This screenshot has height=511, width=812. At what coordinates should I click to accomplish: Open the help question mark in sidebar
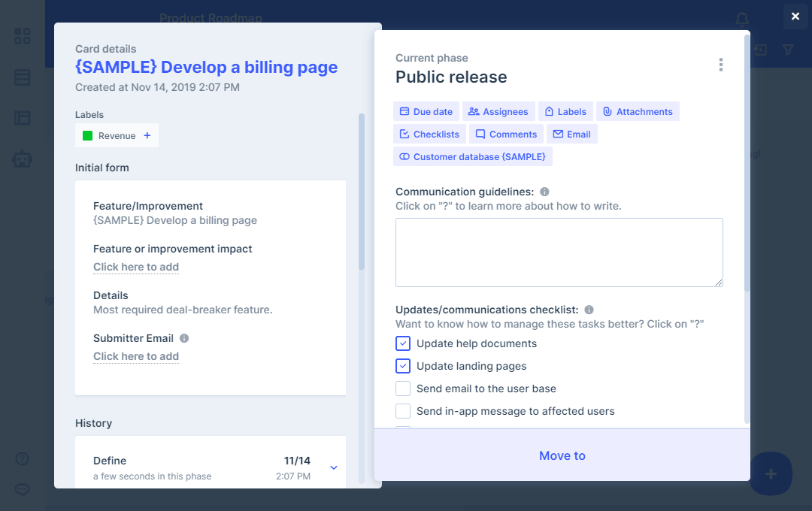pos(23,458)
